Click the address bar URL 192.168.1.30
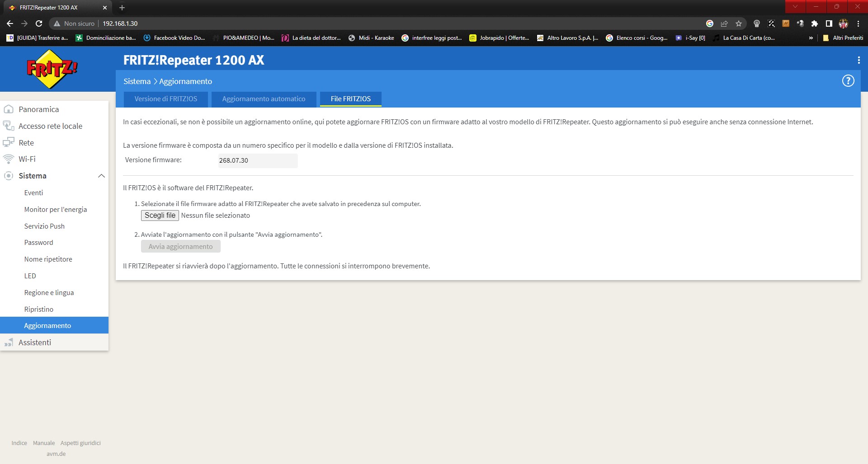This screenshot has height=464, width=868. coord(120,23)
